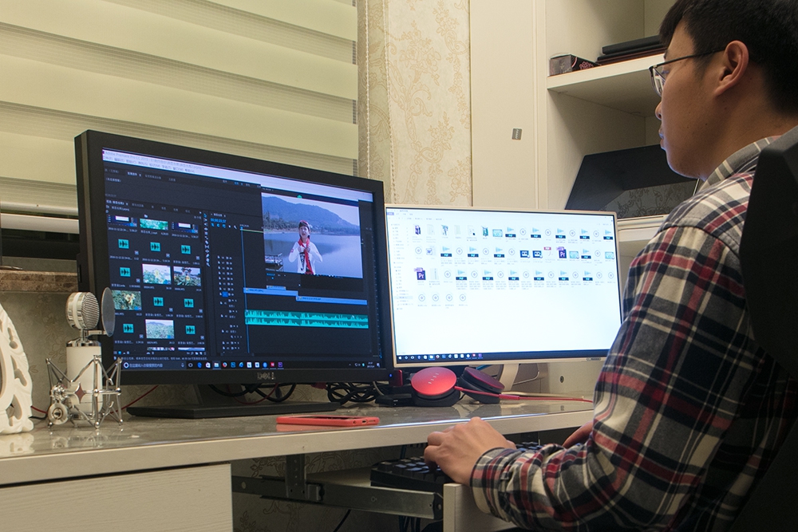
Task: Open Premiere Pro's purple taskbar icon on left monitor
Action: tap(280, 365)
